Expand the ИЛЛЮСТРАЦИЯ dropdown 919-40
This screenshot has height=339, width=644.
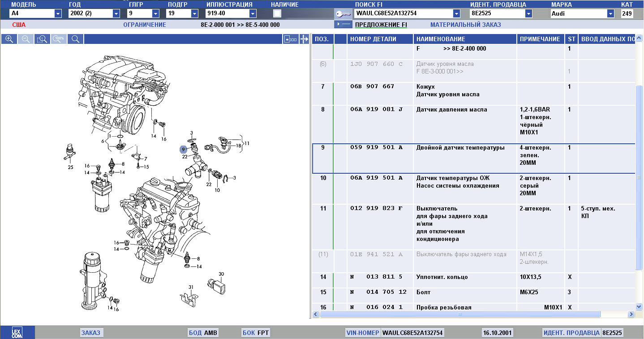253,13
